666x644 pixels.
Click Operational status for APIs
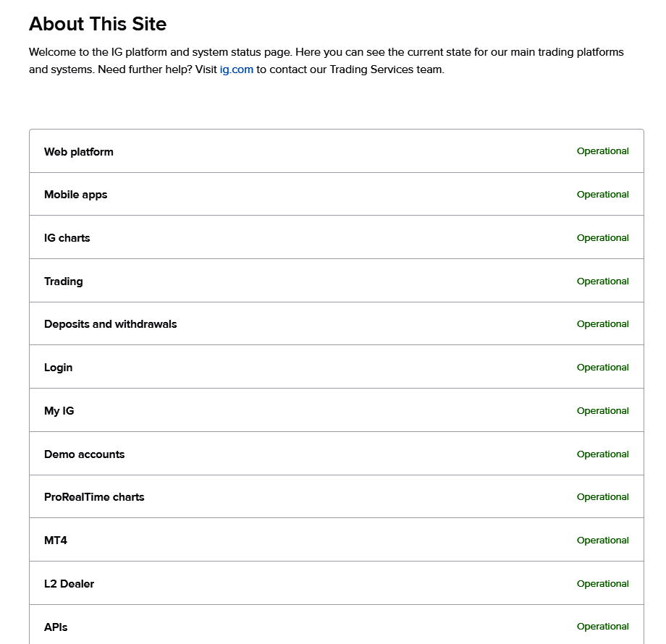(x=602, y=627)
